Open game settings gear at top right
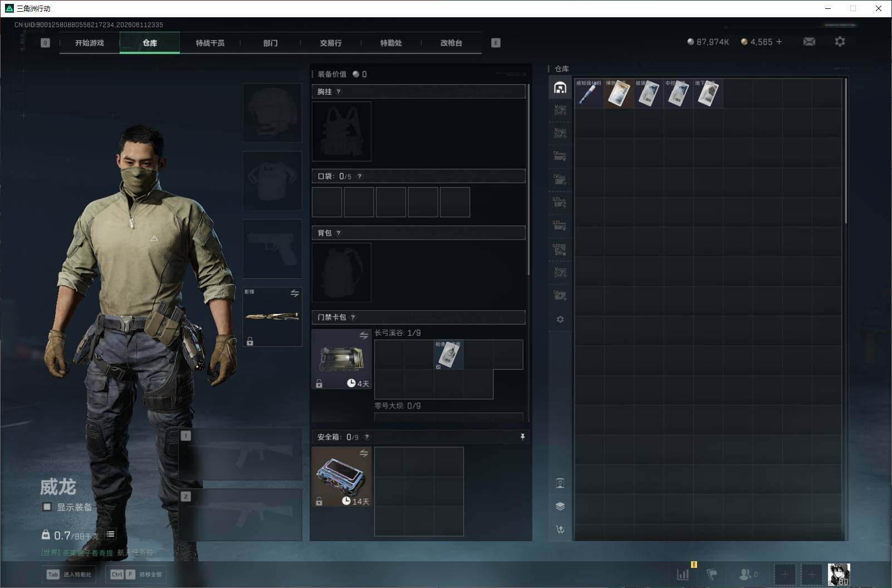The width and height of the screenshot is (892, 588). pos(840,42)
